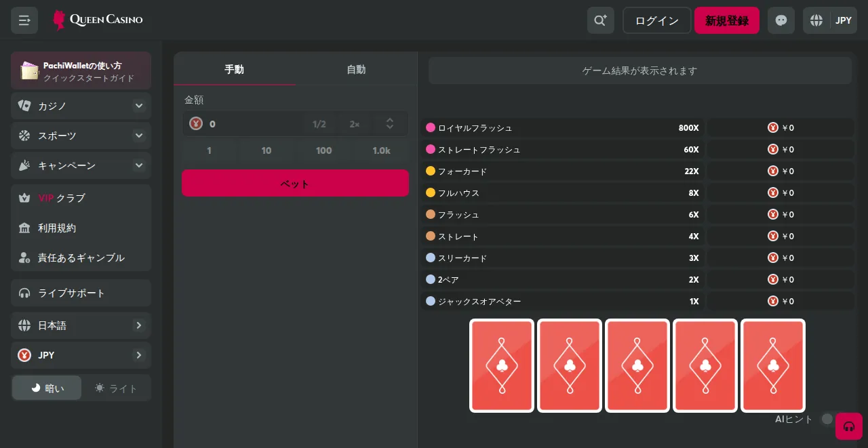Double the bet with 2× button
868x448 pixels.
pyautogui.click(x=355, y=124)
